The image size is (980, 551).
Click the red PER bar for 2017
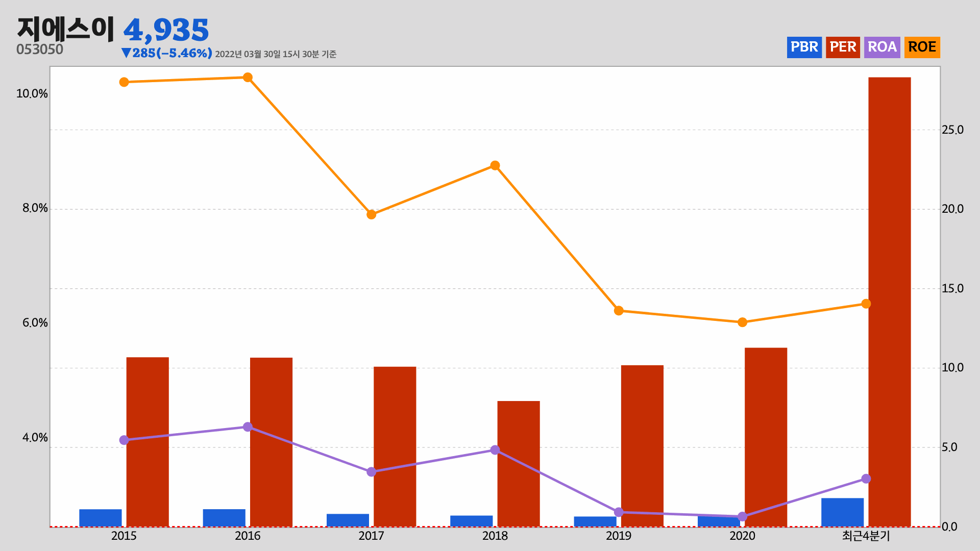click(x=395, y=446)
